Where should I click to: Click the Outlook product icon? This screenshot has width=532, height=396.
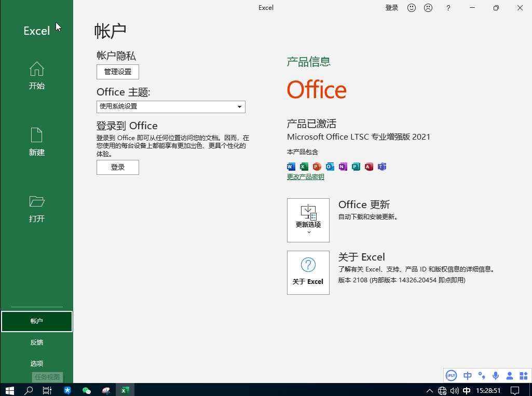(330, 167)
